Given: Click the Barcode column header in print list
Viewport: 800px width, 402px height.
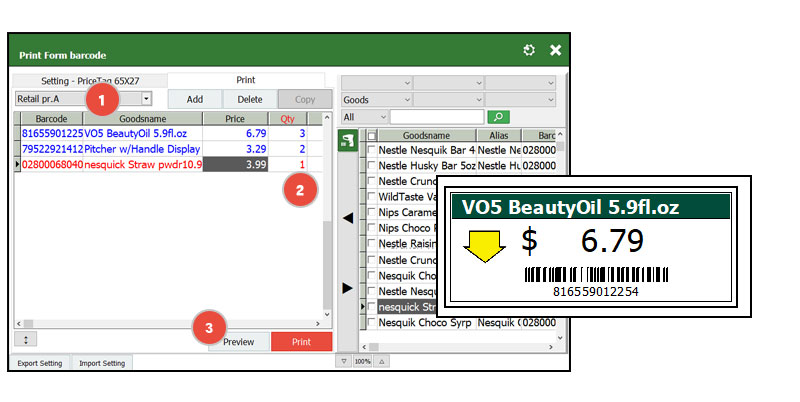Looking at the screenshot, I should pyautogui.click(x=52, y=119).
